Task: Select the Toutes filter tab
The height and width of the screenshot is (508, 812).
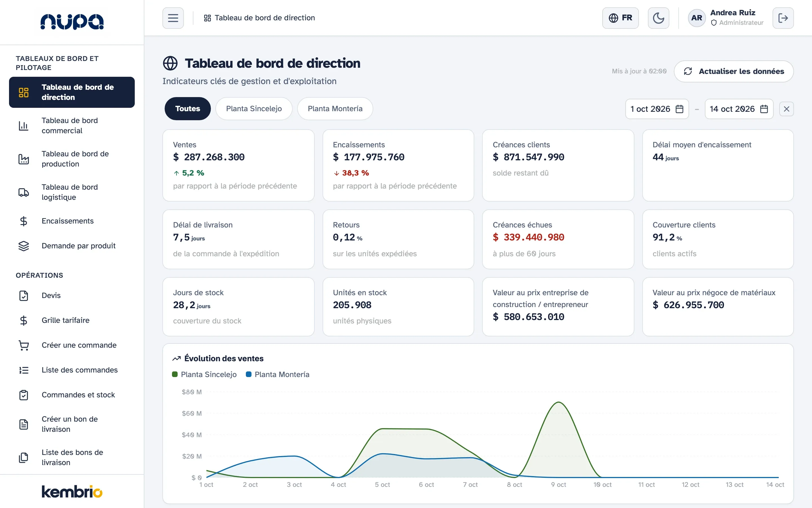Action: pos(187,109)
